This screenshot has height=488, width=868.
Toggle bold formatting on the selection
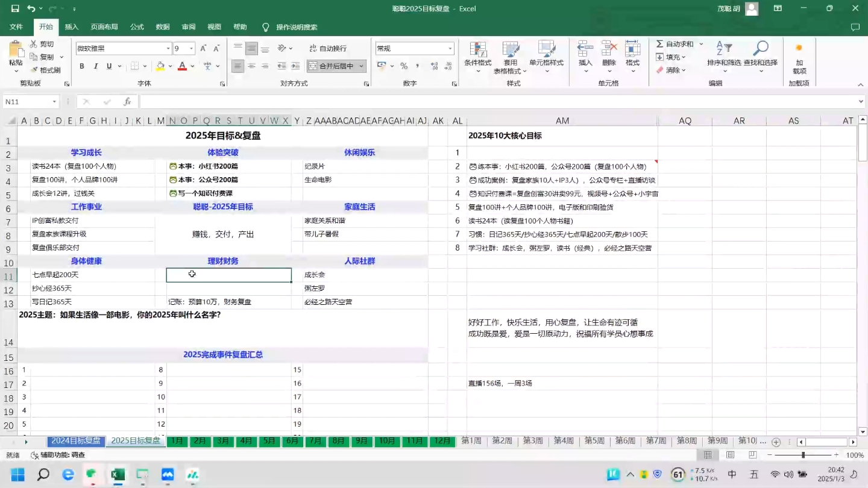point(81,66)
